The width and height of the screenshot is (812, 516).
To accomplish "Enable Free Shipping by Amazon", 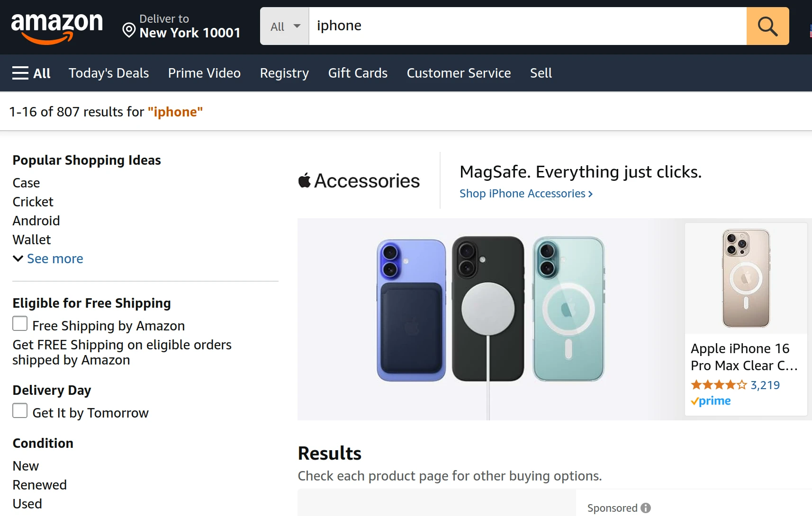I will pyautogui.click(x=19, y=323).
